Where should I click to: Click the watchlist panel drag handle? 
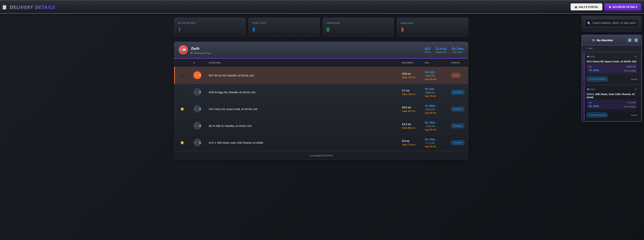coord(586,40)
